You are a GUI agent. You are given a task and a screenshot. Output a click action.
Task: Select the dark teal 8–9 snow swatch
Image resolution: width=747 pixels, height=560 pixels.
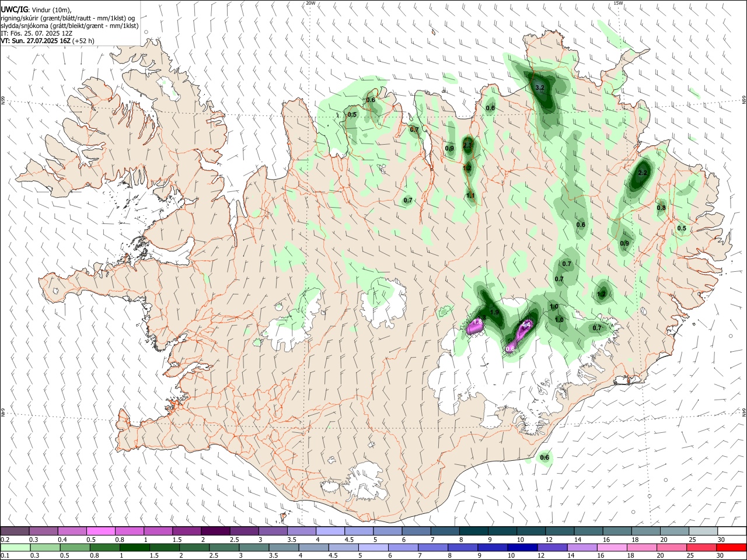474,531
